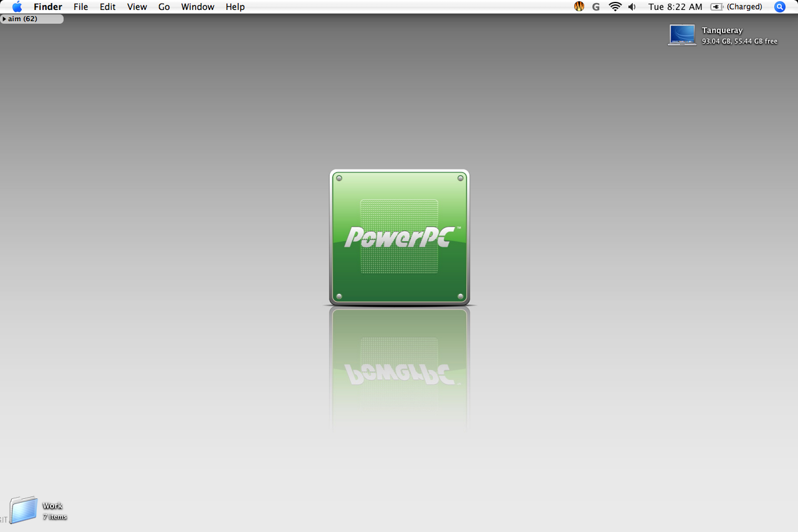Click the (Charged) battery text

tap(744, 7)
